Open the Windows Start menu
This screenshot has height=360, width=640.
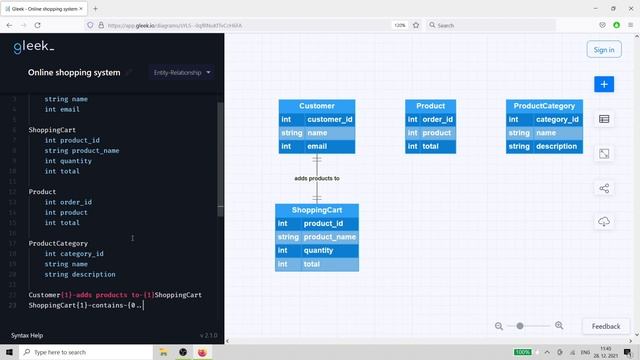click(9, 352)
